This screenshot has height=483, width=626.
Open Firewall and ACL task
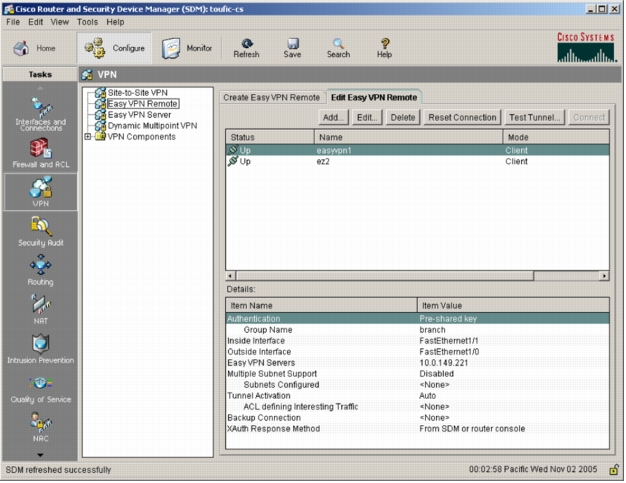point(40,153)
